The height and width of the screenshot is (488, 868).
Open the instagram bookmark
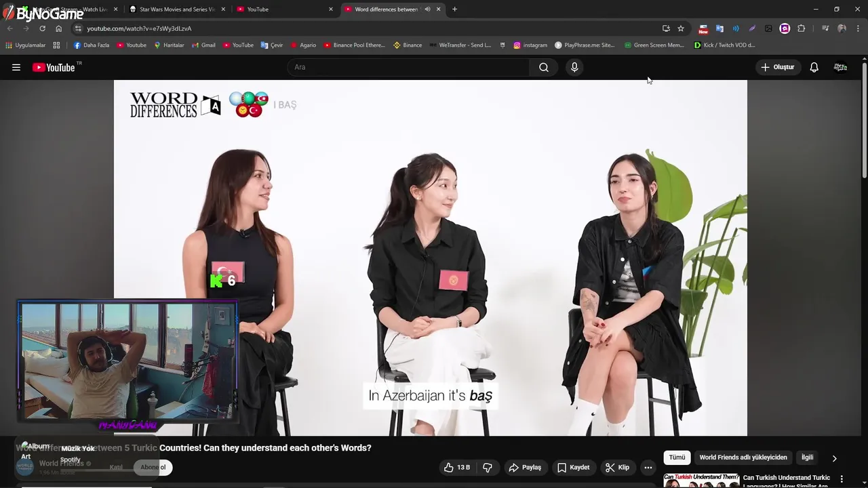tap(530, 45)
